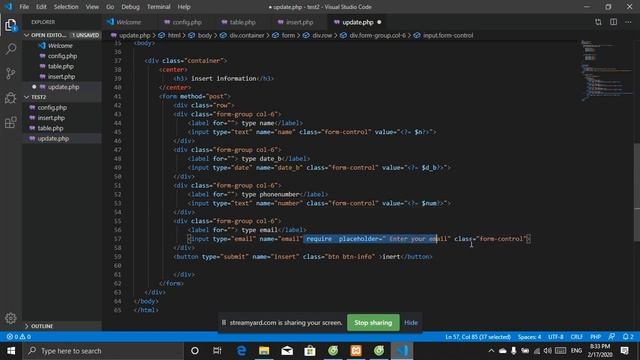The image size is (640, 360).
Task: Click the Windows taskbar search box
Action: tap(103, 351)
